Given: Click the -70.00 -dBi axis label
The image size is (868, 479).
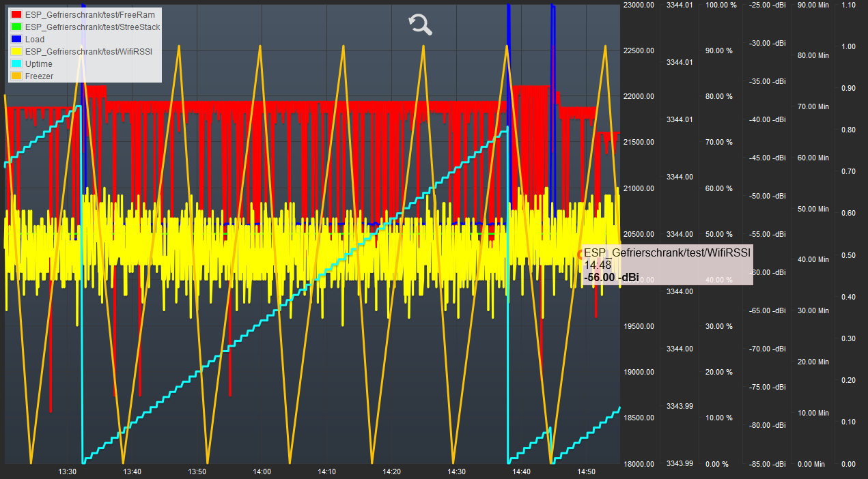Looking at the screenshot, I should point(768,349).
